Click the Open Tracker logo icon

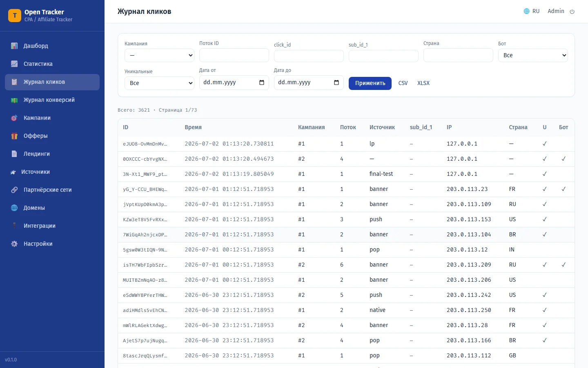click(15, 16)
